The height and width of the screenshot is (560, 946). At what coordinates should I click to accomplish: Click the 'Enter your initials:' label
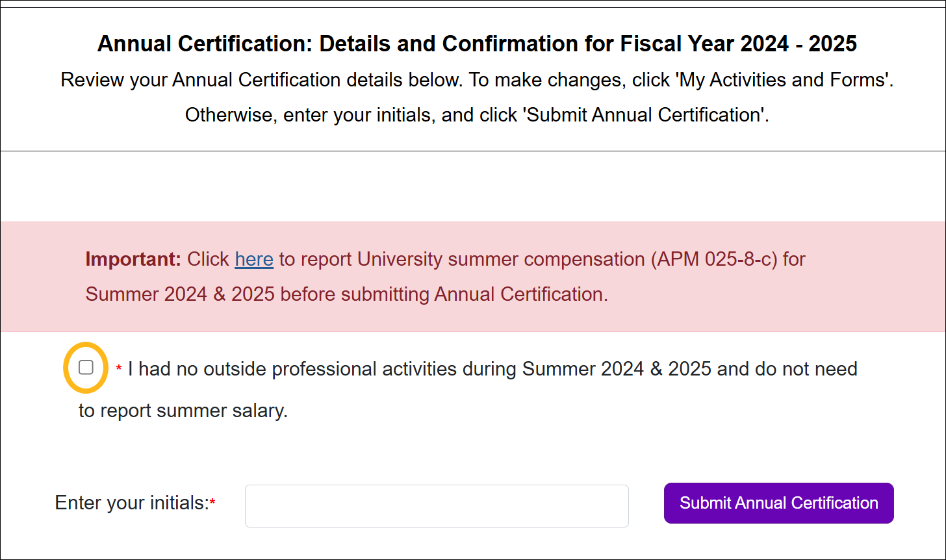tap(131, 503)
